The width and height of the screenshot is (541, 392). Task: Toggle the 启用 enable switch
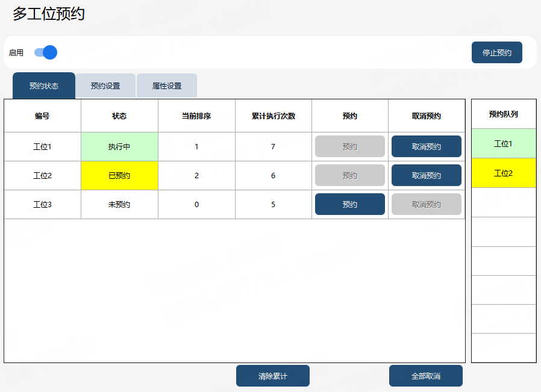[46, 52]
